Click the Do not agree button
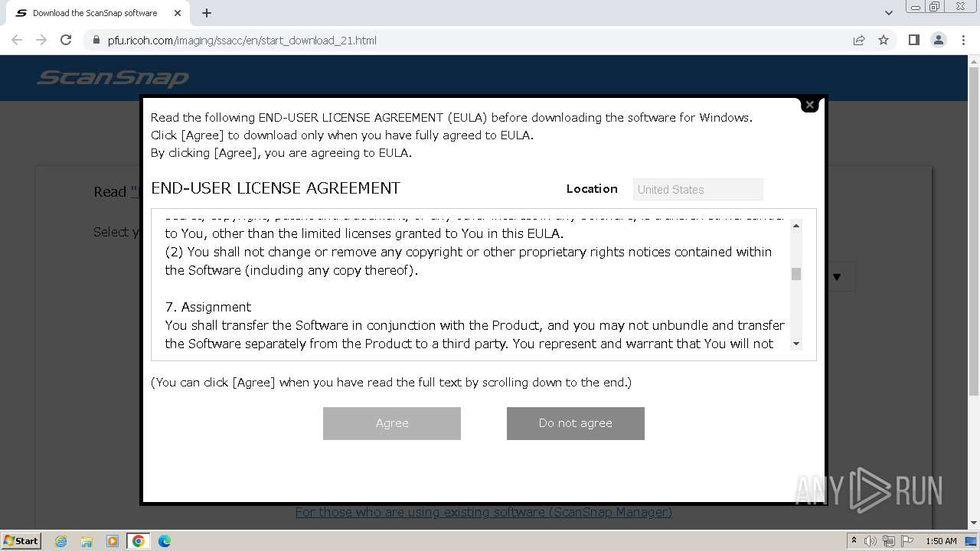Viewport: 980px width, 551px height. tap(576, 423)
